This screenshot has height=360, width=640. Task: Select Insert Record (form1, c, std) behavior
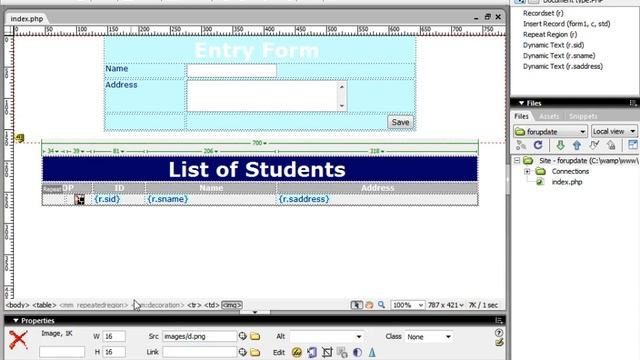[x=567, y=24]
